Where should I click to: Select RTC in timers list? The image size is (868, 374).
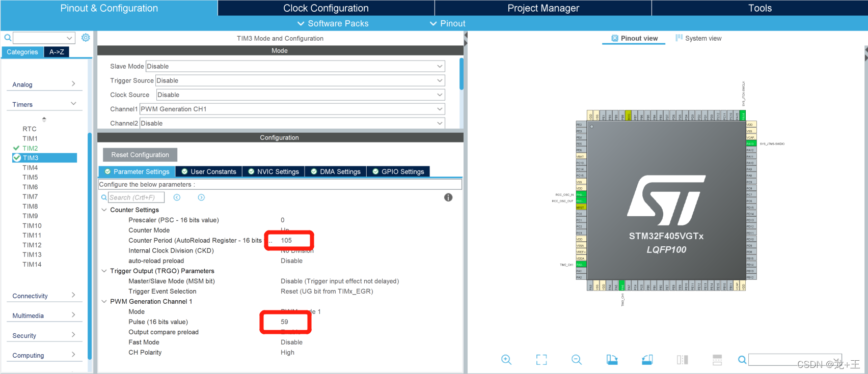tap(30, 129)
